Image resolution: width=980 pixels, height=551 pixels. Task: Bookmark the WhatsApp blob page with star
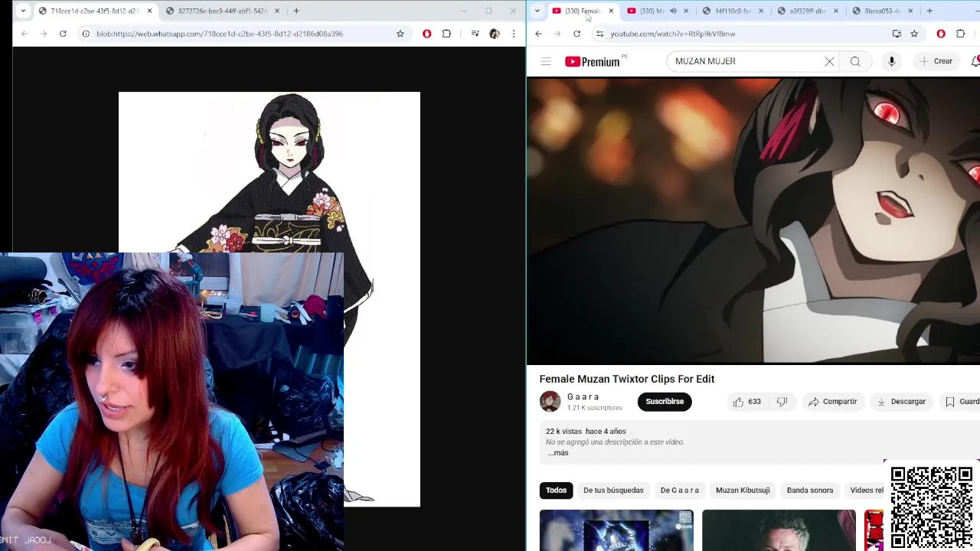(x=400, y=34)
